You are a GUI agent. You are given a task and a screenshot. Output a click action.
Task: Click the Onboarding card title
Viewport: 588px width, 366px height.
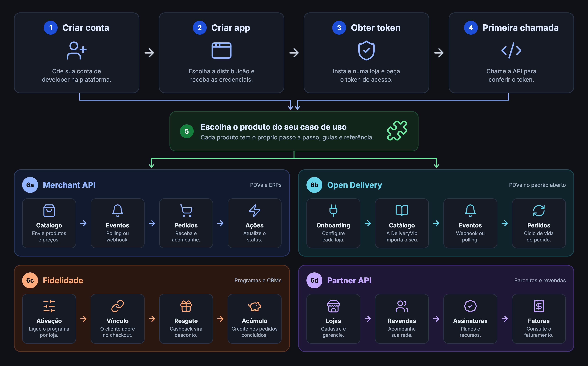pos(333,225)
